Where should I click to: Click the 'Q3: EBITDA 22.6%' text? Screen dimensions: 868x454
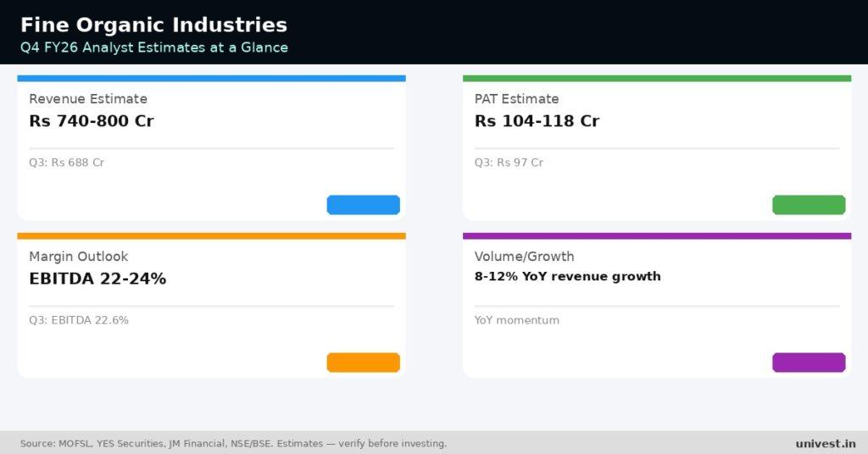coord(79,320)
